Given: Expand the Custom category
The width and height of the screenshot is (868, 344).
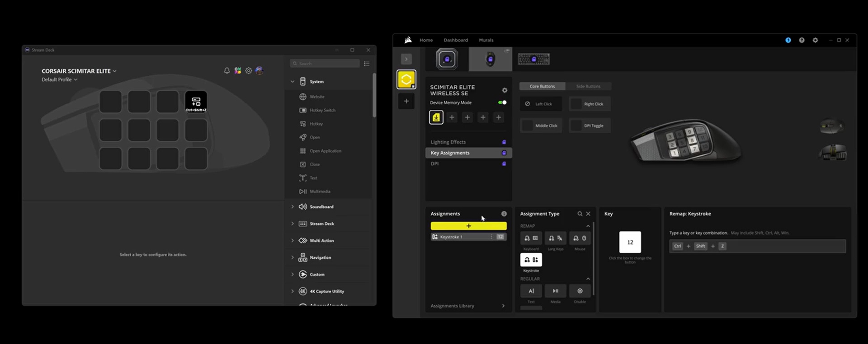Looking at the screenshot, I should click(292, 274).
